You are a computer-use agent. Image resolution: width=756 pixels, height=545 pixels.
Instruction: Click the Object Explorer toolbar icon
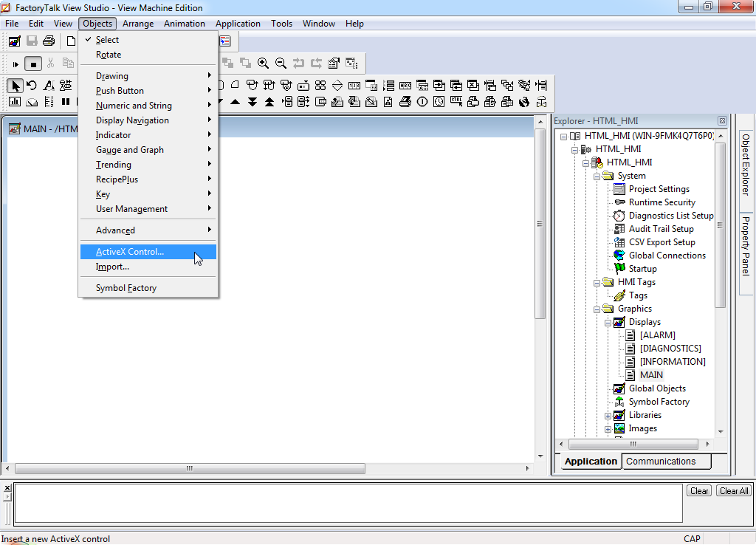pyautogui.click(x=351, y=64)
